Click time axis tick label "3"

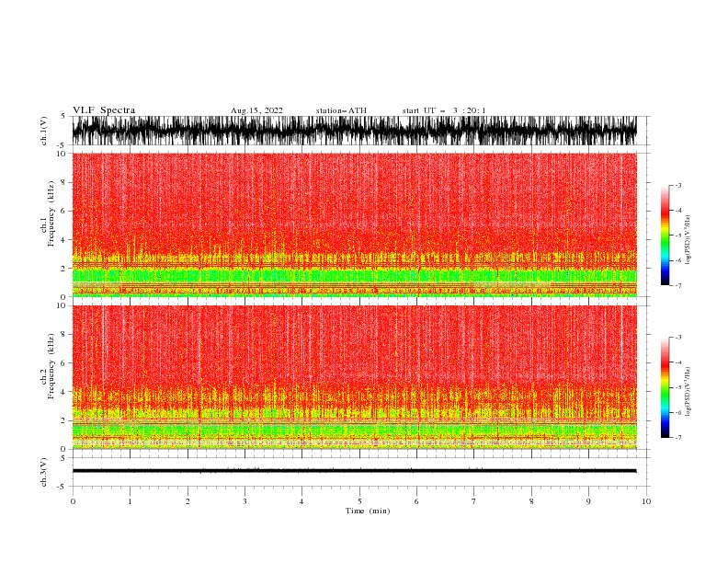tap(245, 501)
